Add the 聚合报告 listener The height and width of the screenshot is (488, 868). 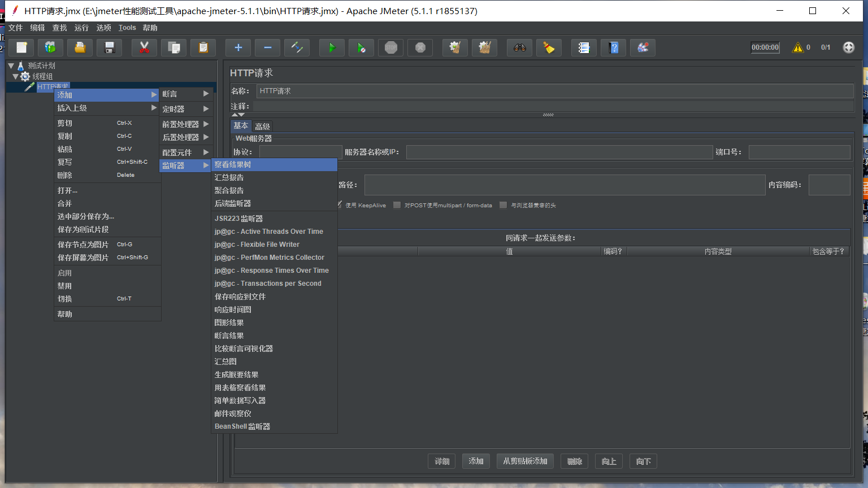coord(275,190)
